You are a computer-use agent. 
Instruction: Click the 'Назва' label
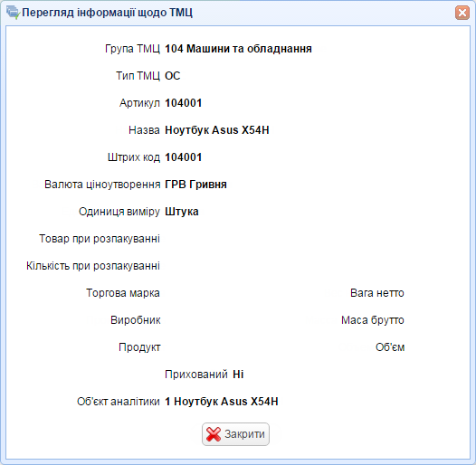(x=144, y=130)
